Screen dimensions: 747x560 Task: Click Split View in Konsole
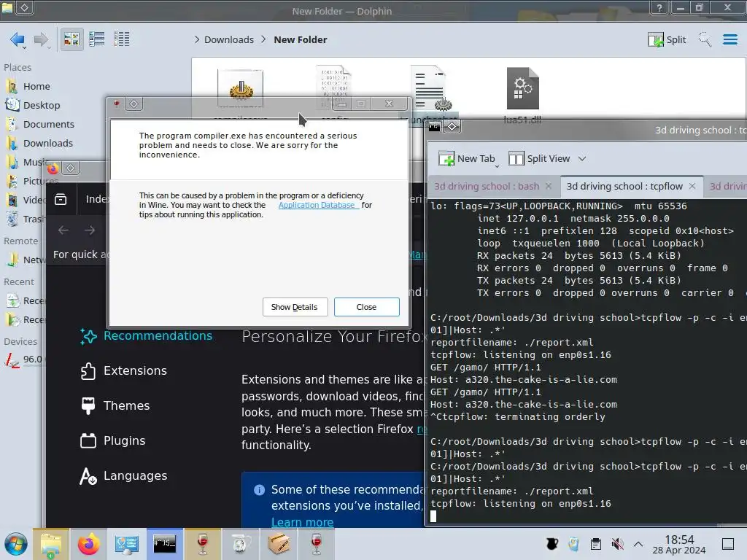tap(539, 158)
